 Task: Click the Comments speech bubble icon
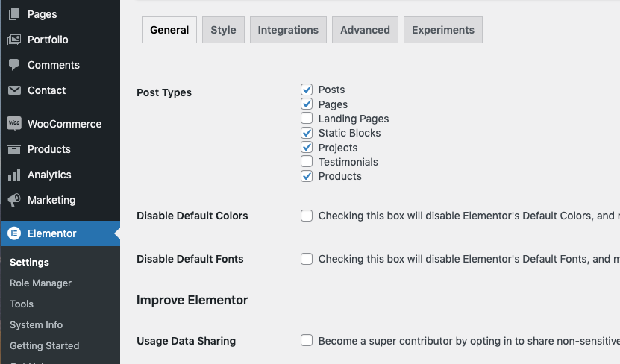(14, 65)
